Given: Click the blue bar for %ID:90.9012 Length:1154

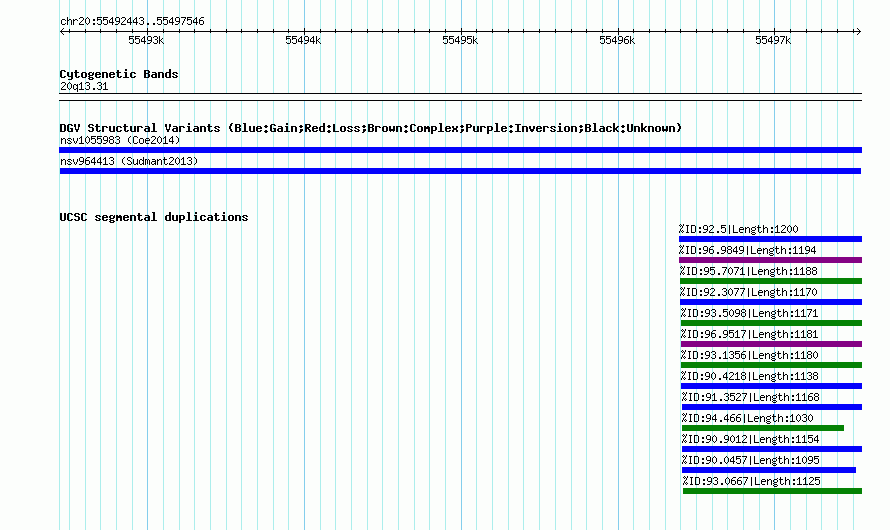Looking at the screenshot, I should 772,449.
